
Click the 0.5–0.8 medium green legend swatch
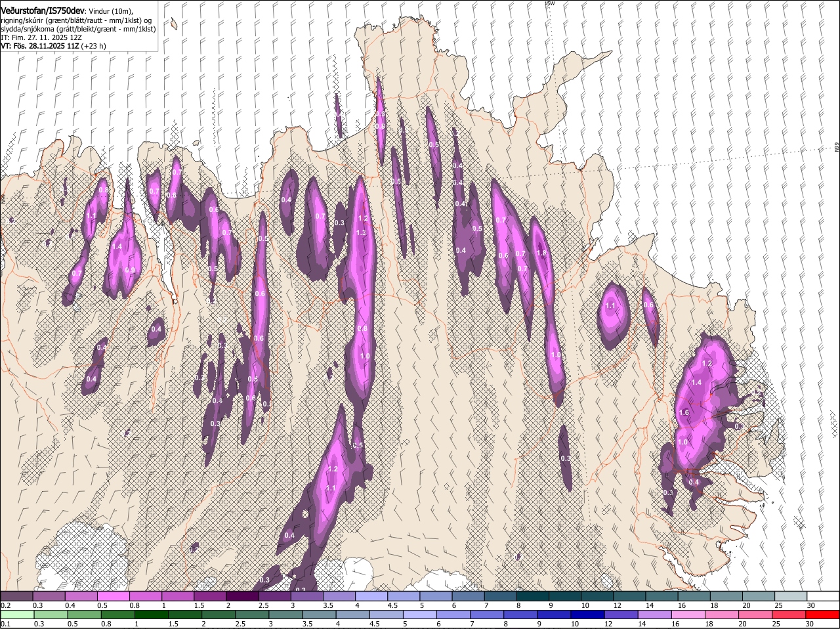point(85,615)
